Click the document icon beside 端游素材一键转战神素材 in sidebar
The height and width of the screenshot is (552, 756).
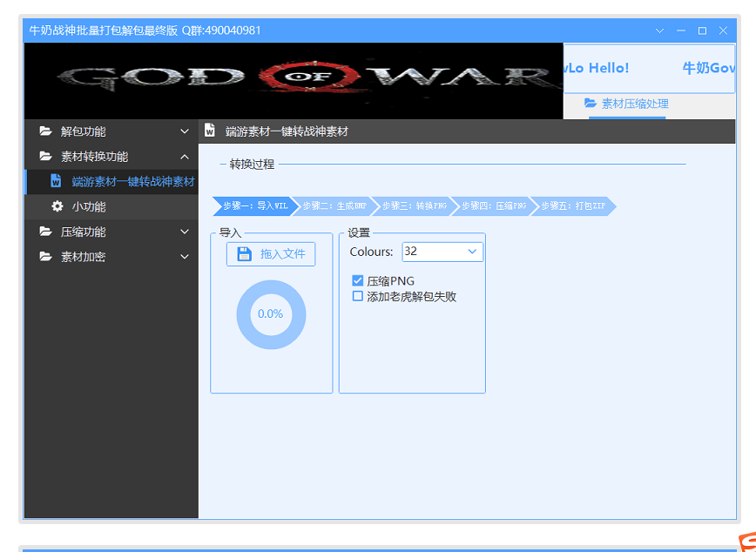click(56, 182)
